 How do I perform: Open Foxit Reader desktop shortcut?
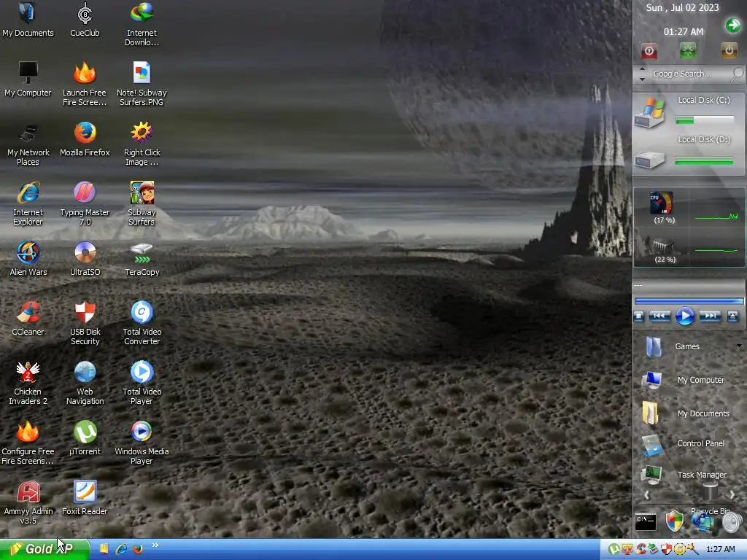coord(85,499)
